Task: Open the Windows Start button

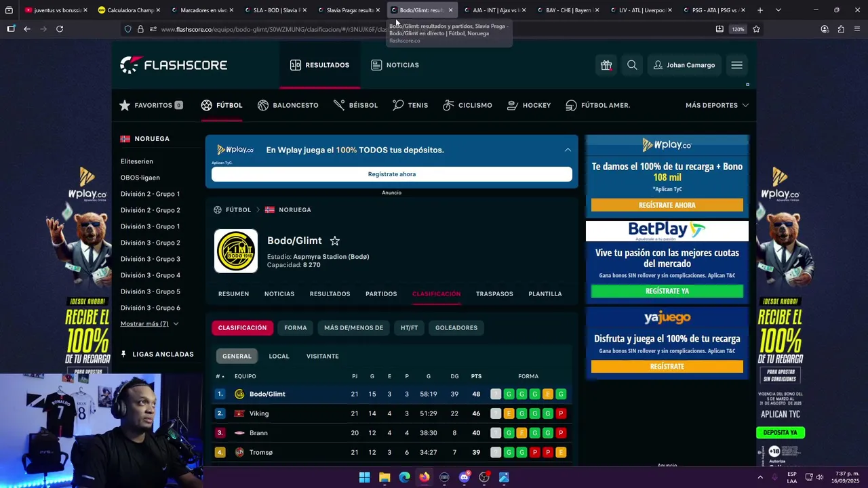Action: coord(364,477)
